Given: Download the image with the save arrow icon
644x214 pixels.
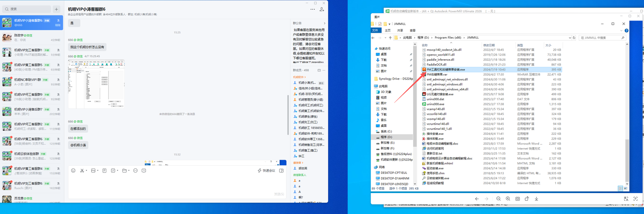Looking at the screenshot, I should 536,199.
